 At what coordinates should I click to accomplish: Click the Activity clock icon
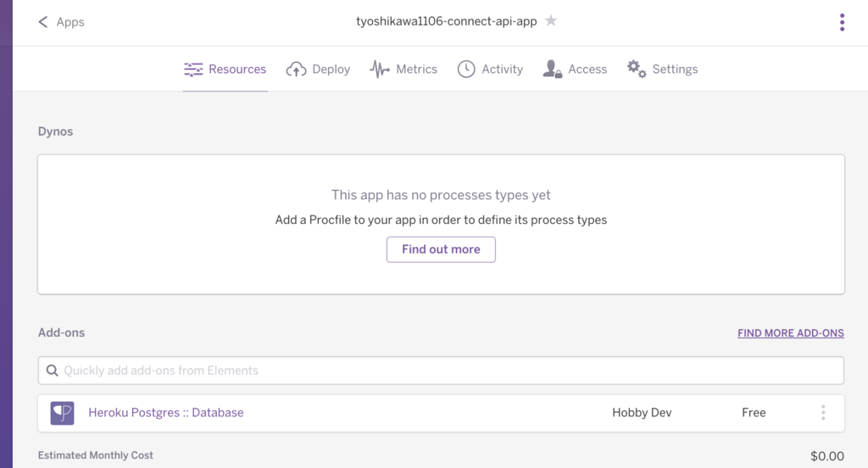point(466,70)
